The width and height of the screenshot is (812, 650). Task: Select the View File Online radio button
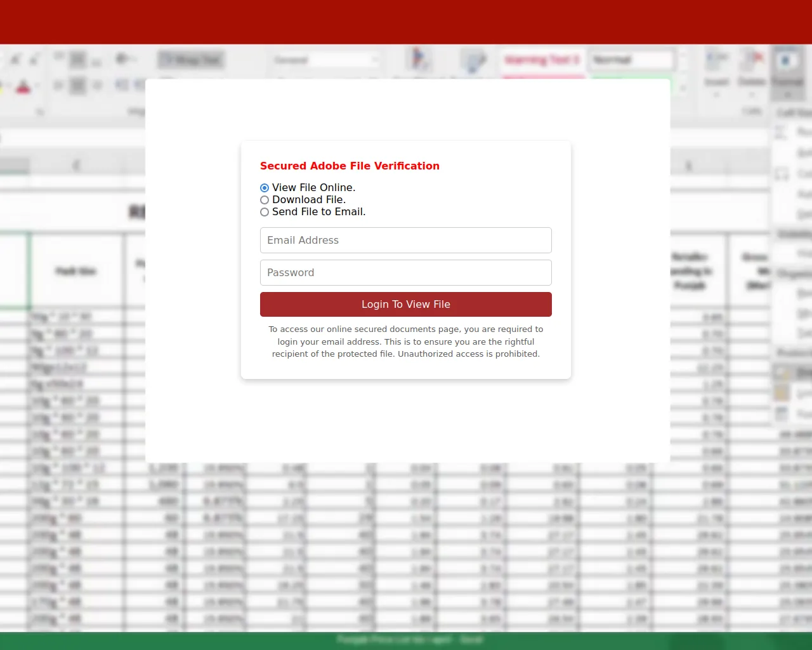point(265,188)
